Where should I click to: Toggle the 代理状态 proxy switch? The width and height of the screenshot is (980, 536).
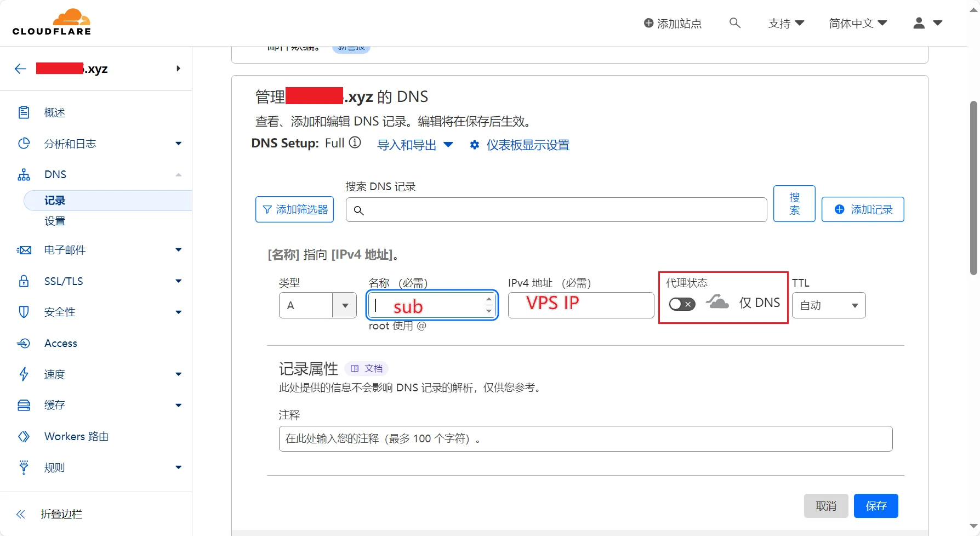click(682, 304)
